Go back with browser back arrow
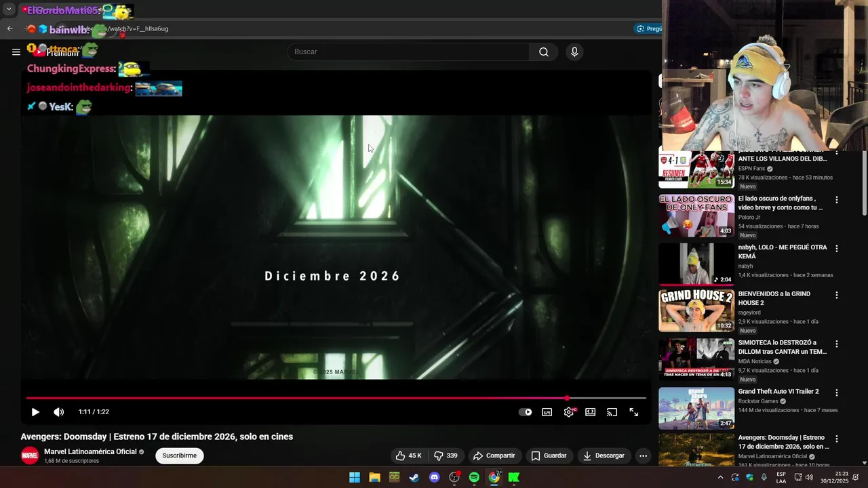 point(9,28)
